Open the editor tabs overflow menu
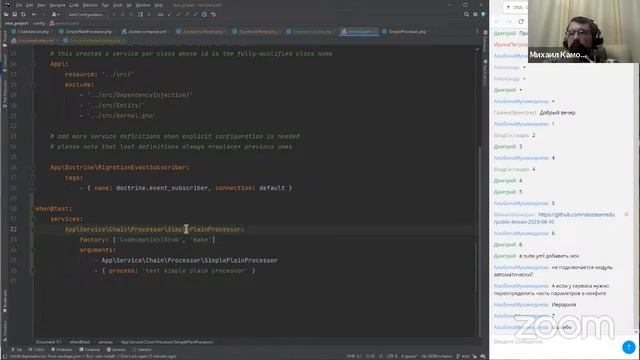 point(477,31)
